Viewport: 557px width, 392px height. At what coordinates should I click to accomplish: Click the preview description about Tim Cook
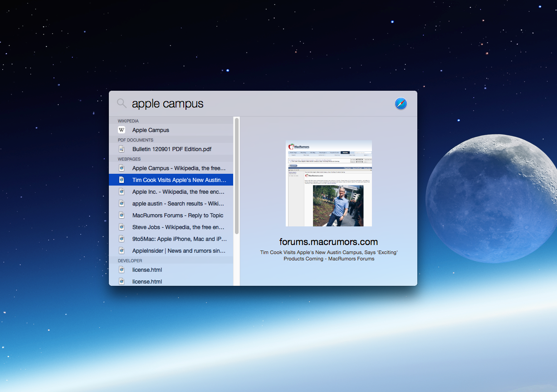329,255
